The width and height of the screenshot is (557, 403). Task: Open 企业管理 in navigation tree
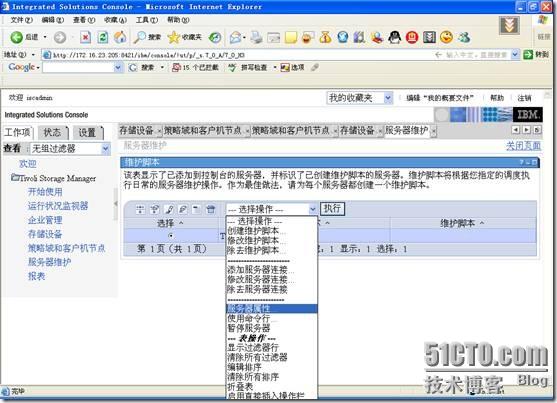[x=45, y=220]
